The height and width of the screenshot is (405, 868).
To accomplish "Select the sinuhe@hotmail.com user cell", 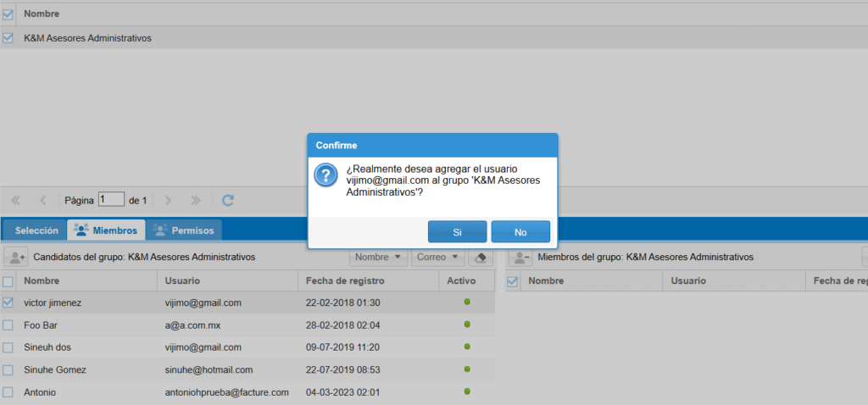I will [x=209, y=369].
